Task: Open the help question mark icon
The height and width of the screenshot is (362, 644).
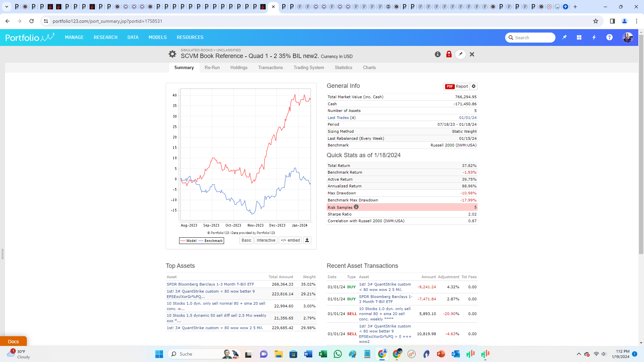Action: pyautogui.click(x=609, y=38)
